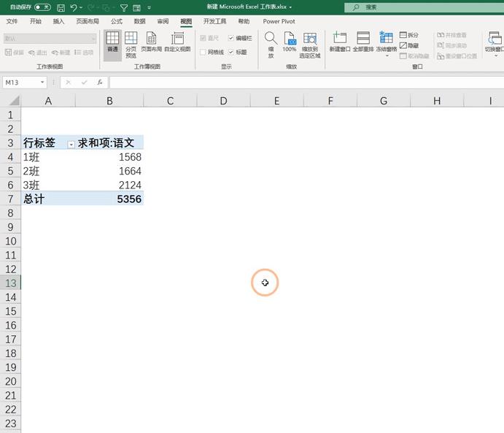Click the search box in title bar
The image size is (504, 433).
424,7
